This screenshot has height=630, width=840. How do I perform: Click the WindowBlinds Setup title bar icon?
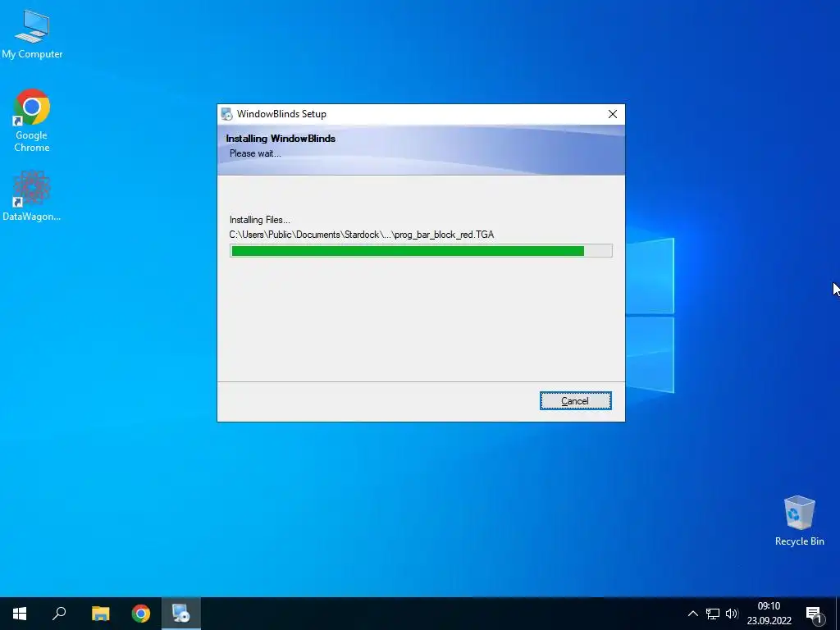coord(226,114)
